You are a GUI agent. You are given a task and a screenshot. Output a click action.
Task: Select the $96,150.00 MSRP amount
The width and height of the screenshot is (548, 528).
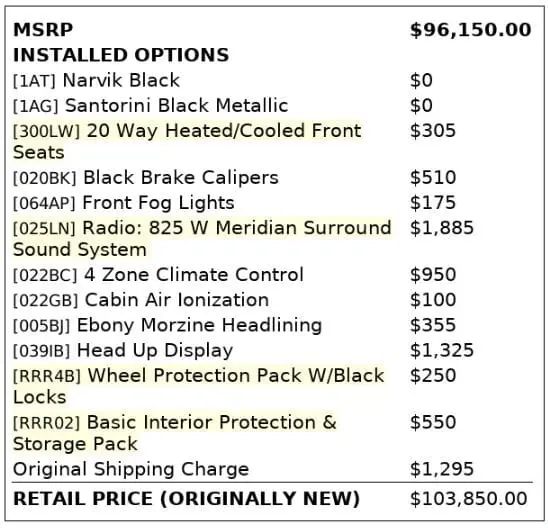click(470, 30)
